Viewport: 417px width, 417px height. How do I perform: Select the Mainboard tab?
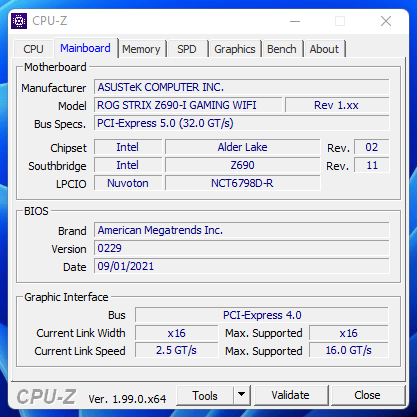click(86, 48)
